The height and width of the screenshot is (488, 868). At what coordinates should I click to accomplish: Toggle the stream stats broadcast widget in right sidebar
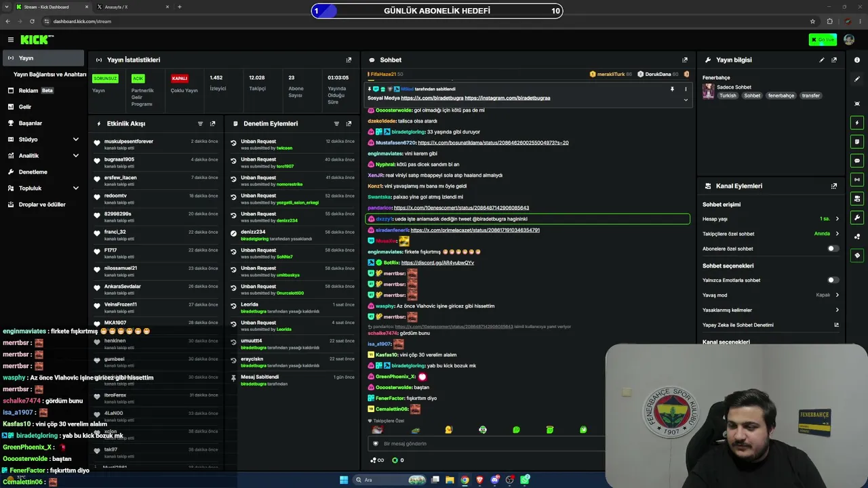pyautogui.click(x=857, y=180)
